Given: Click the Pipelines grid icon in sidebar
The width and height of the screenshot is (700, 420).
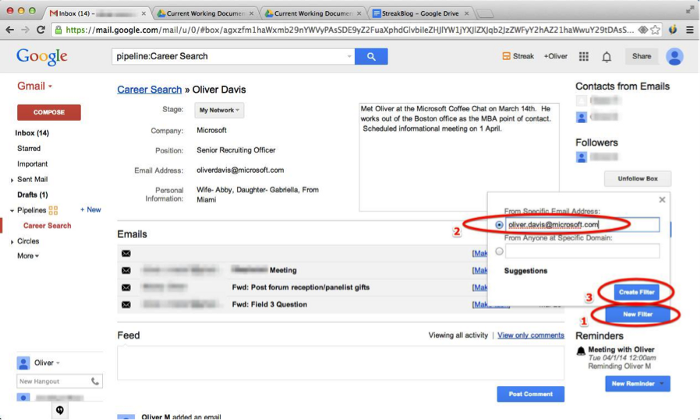Looking at the screenshot, I should (x=53, y=210).
